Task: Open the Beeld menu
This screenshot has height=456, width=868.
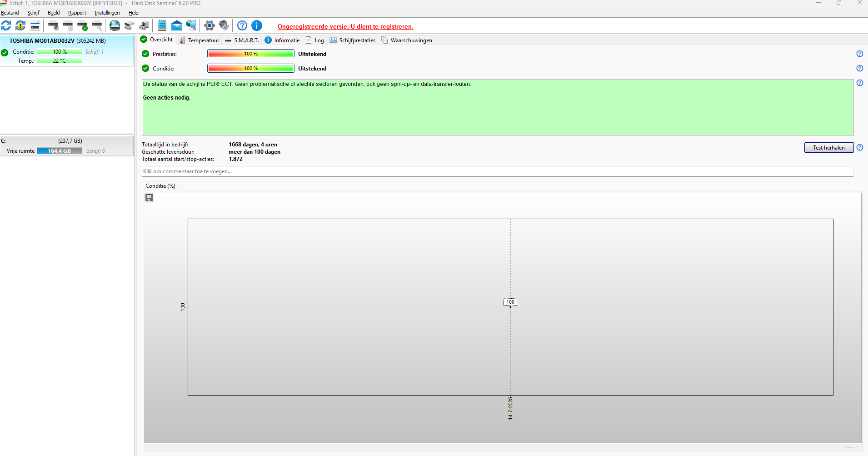Action: tap(54, 13)
